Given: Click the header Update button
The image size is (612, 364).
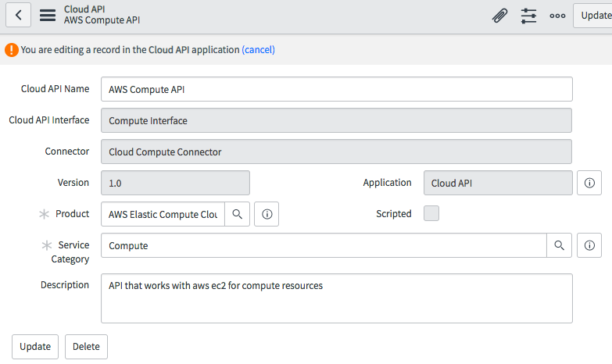Looking at the screenshot, I should click(x=593, y=16).
